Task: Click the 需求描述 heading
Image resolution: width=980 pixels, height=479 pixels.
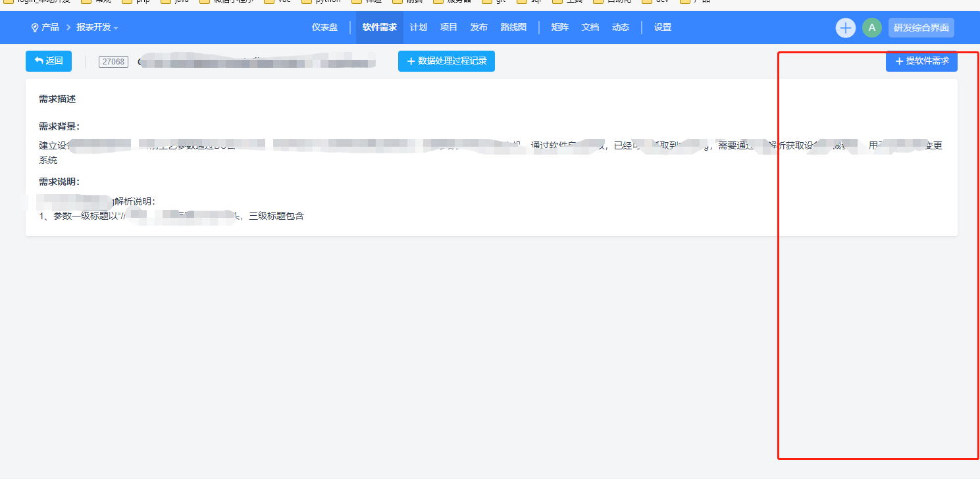Action: click(x=57, y=99)
